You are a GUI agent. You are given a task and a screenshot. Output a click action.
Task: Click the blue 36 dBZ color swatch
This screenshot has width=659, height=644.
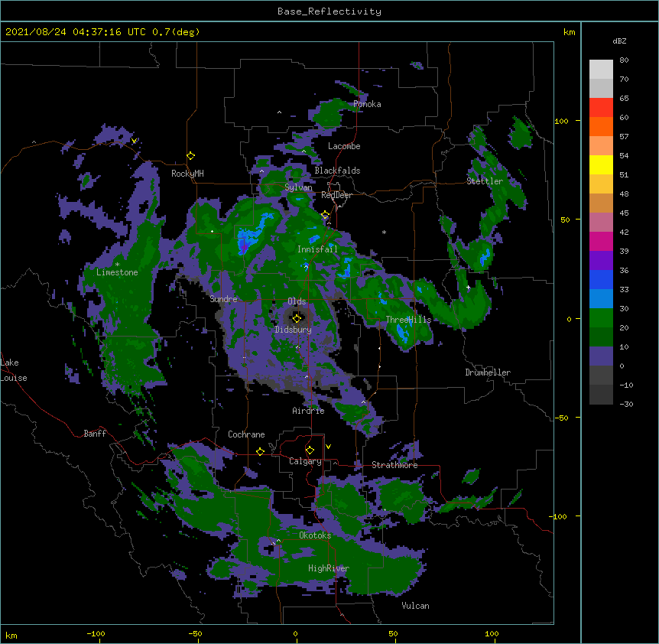pos(601,279)
